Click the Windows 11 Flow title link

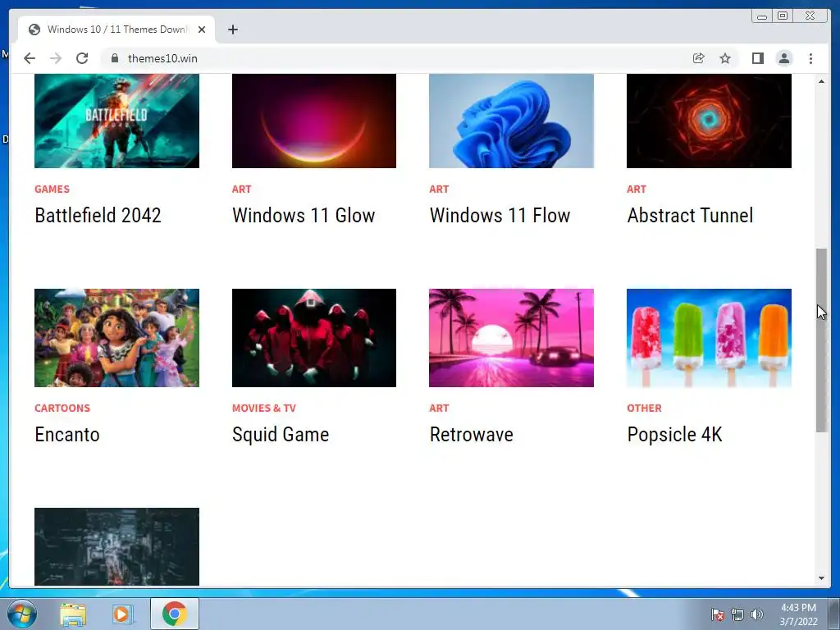(x=500, y=216)
